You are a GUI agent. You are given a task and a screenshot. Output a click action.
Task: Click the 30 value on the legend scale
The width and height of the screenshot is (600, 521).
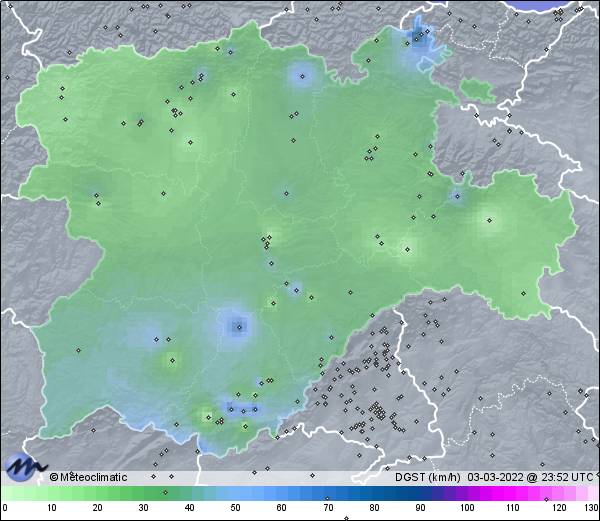pyautogui.click(x=143, y=508)
